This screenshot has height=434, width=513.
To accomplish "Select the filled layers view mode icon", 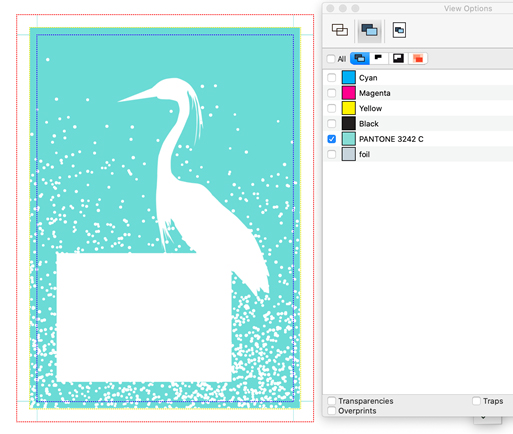I will [369, 30].
